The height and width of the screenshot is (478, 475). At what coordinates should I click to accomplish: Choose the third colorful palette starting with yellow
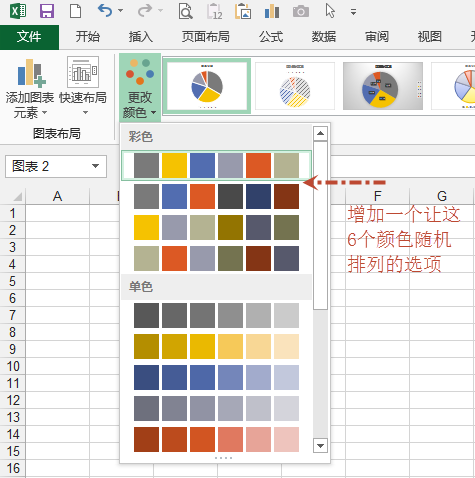click(x=216, y=227)
